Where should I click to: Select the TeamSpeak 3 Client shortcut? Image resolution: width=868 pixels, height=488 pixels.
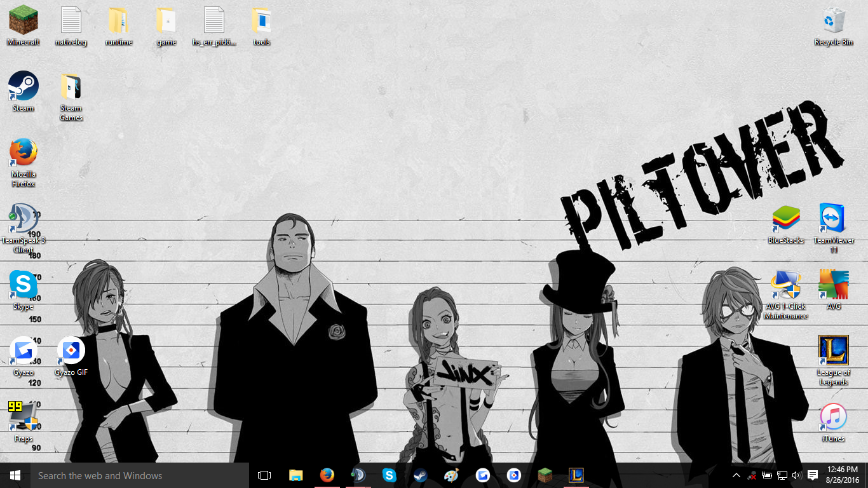coord(24,228)
